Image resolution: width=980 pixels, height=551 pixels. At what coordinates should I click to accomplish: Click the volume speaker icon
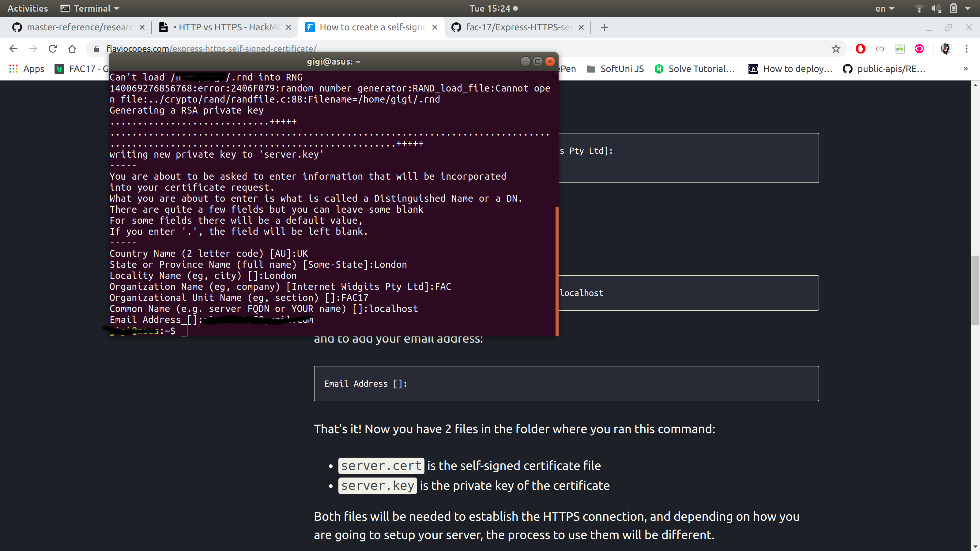click(x=936, y=8)
